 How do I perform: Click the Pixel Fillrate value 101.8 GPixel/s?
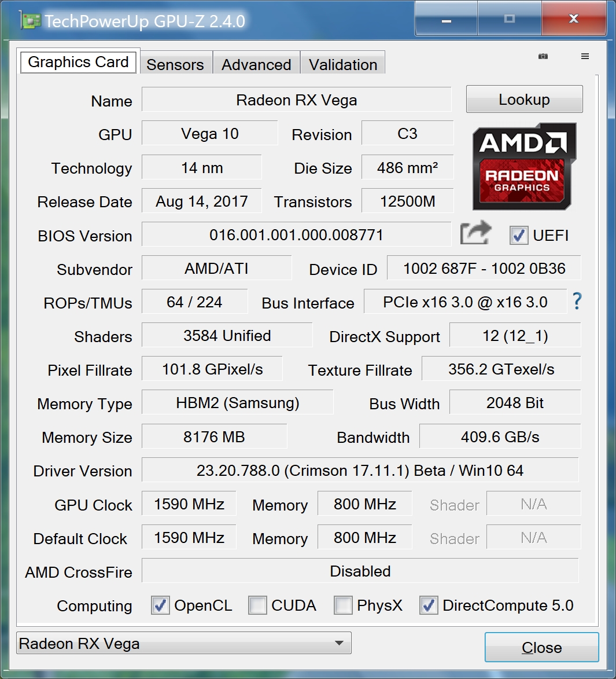[212, 369]
